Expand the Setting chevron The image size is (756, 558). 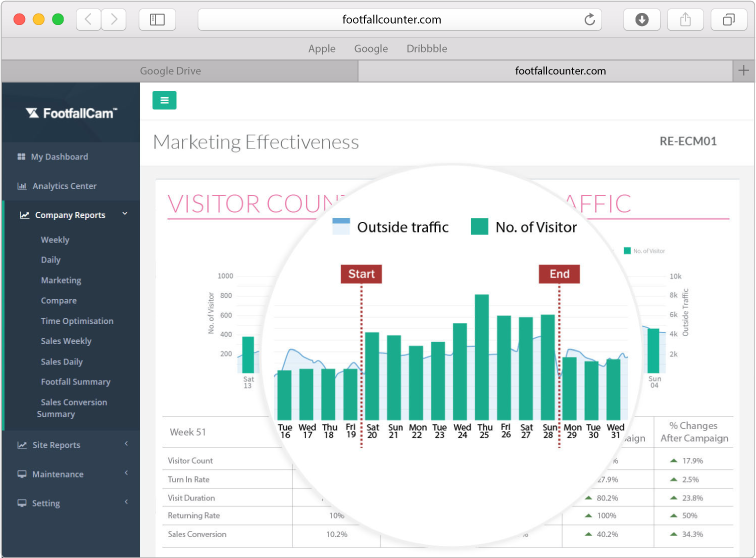(x=126, y=502)
